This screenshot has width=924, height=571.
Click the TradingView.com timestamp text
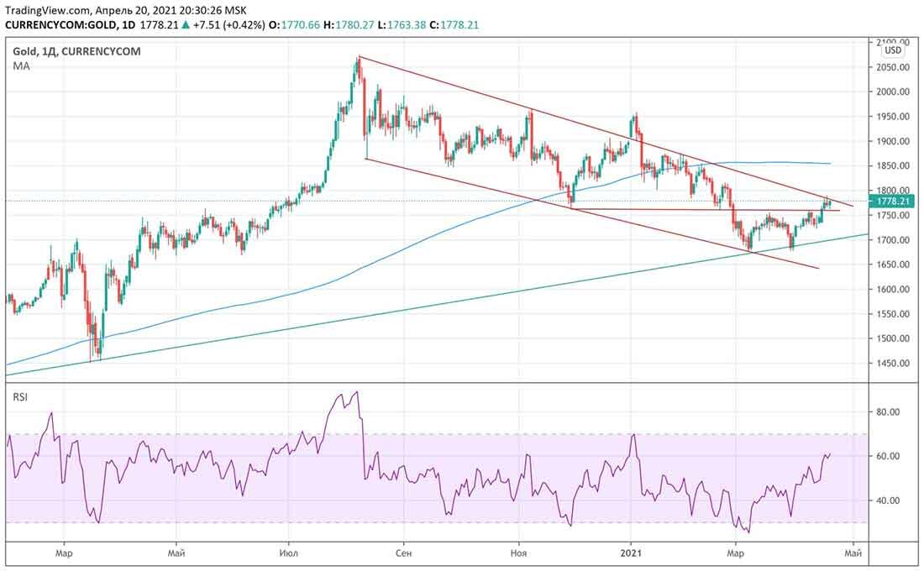[126, 11]
